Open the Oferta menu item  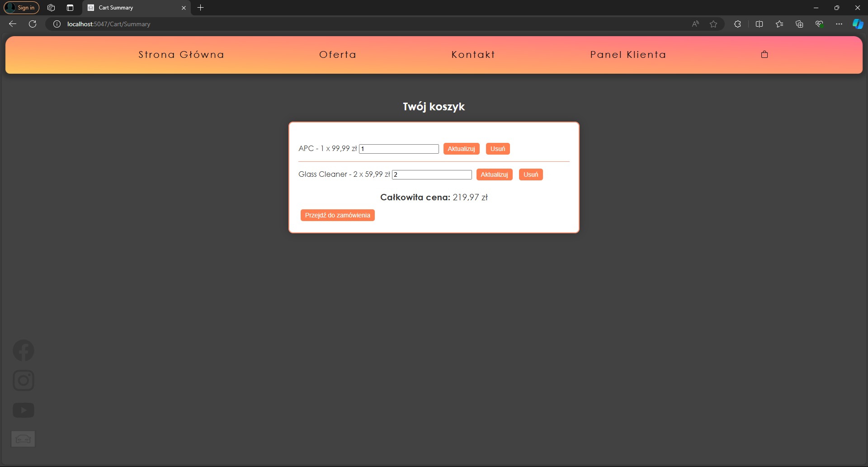point(338,55)
